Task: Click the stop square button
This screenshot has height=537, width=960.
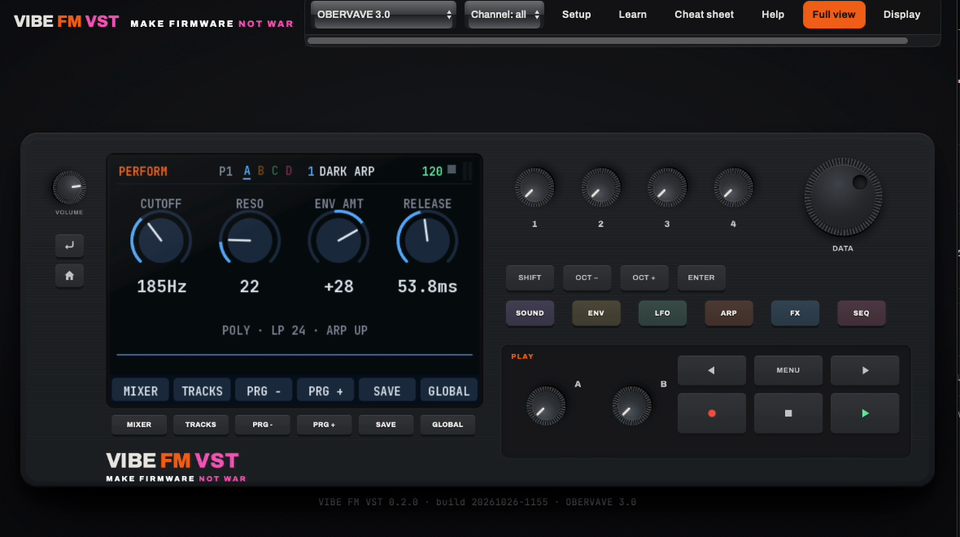Action: pos(788,413)
